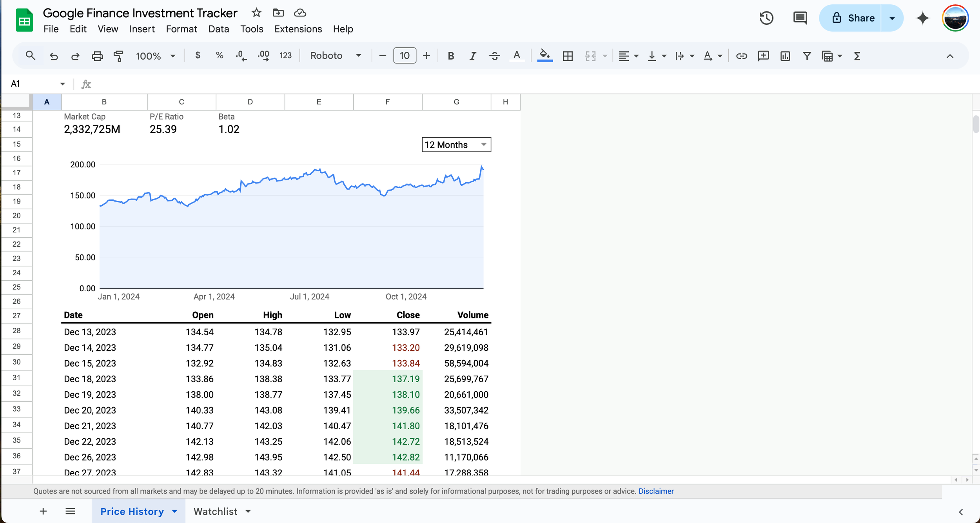Switch to the Watchlist sheet tab
980x523 pixels.
tap(216, 511)
